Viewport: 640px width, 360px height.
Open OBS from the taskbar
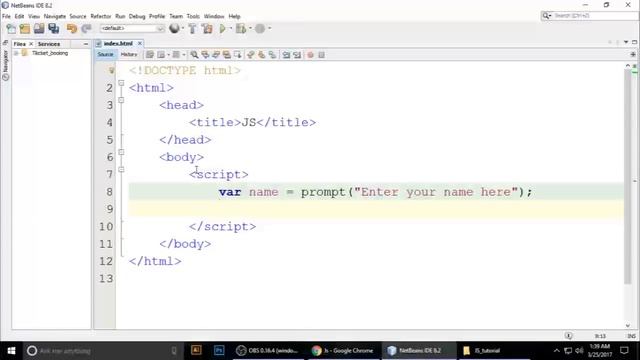tap(268, 351)
